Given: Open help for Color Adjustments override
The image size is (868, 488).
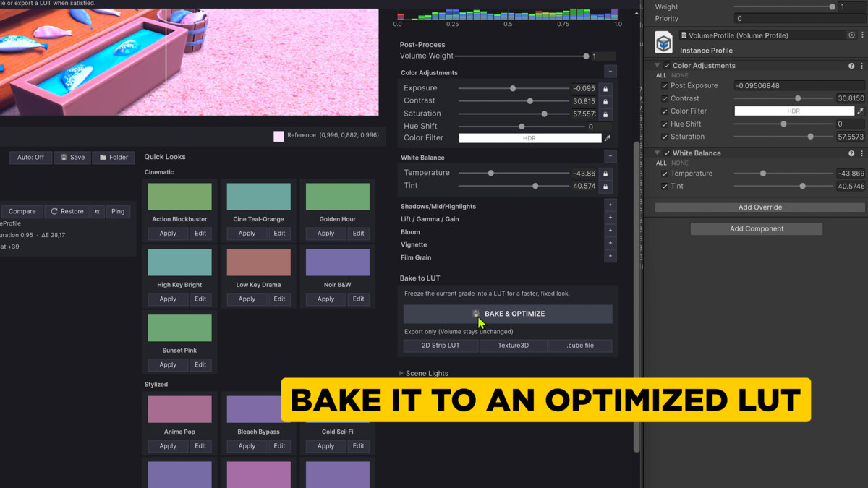Looking at the screenshot, I should tap(851, 66).
